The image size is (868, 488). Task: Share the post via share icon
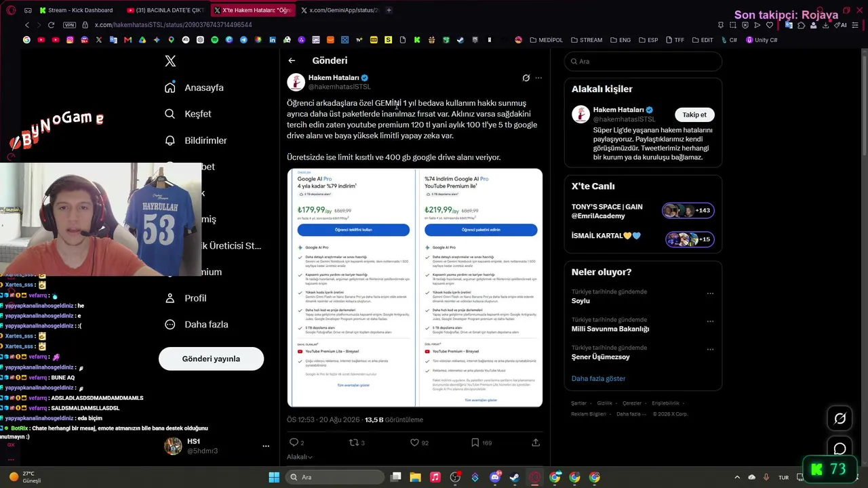point(536,443)
